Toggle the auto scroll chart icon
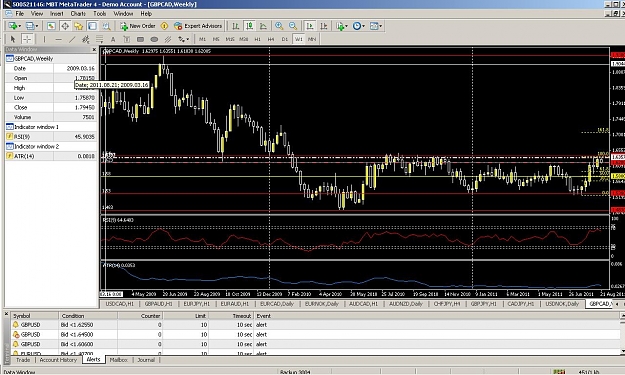The image size is (625, 375). (x=310, y=26)
